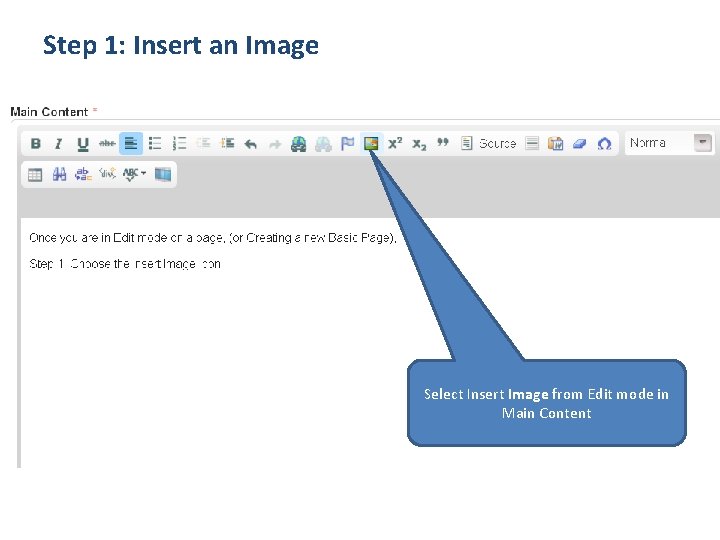Open the ABC spell check dropdown

(135, 174)
